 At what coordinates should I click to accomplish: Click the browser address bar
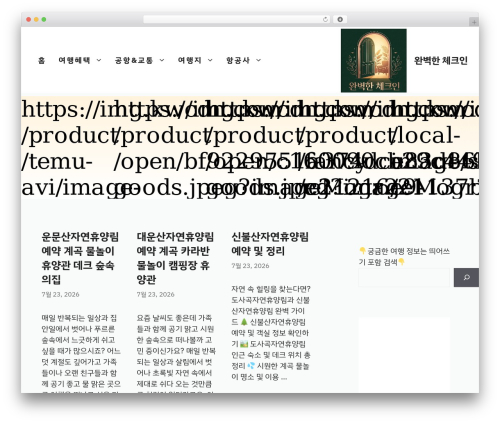pyautogui.click(x=236, y=20)
